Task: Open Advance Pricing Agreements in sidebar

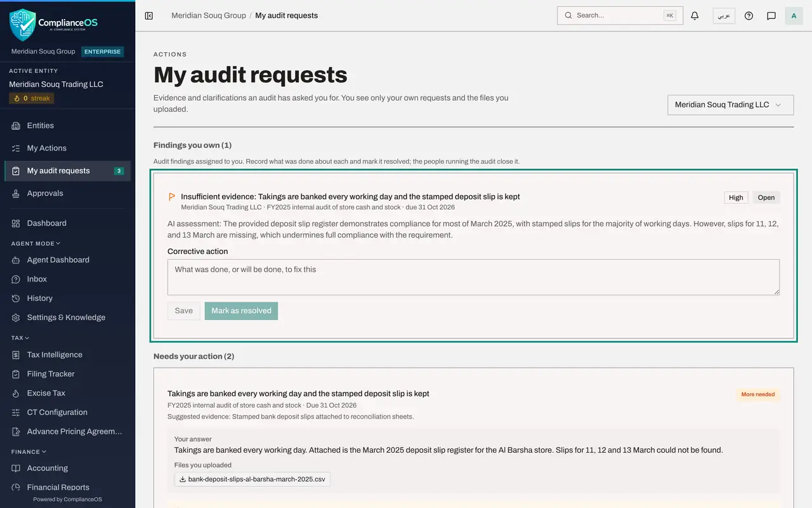Action: tap(67, 431)
